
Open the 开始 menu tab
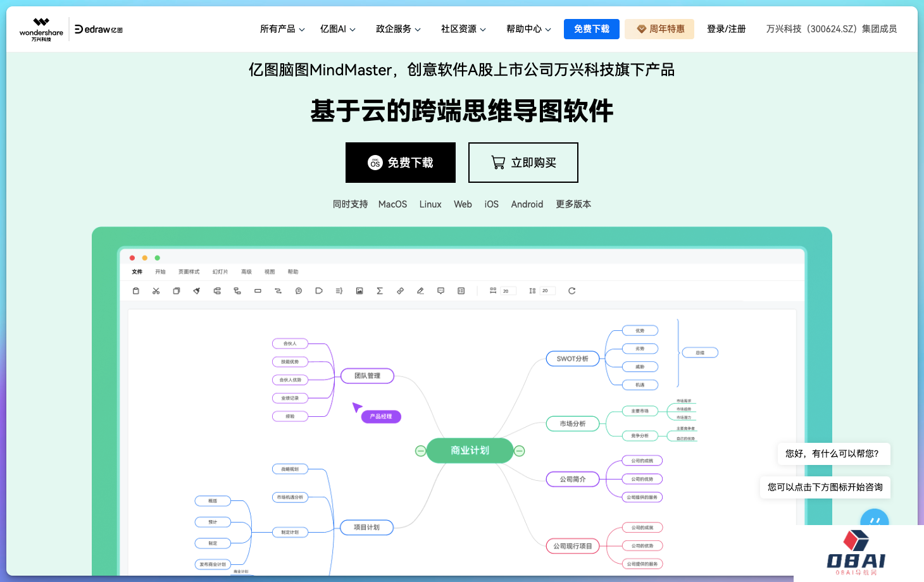[160, 272]
